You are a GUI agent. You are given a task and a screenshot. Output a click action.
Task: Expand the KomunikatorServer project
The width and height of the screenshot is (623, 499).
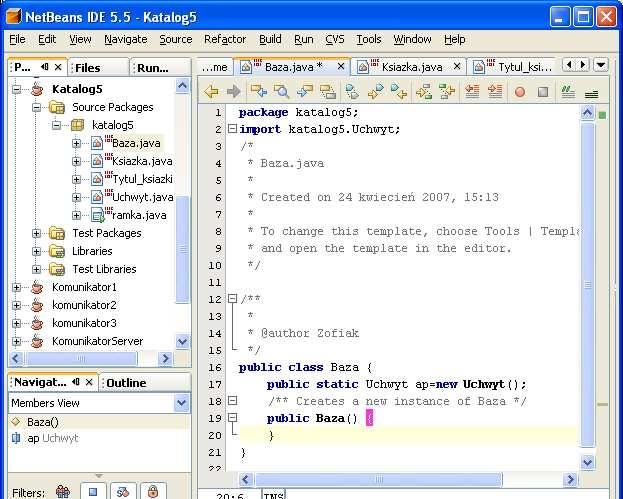pos(16,341)
